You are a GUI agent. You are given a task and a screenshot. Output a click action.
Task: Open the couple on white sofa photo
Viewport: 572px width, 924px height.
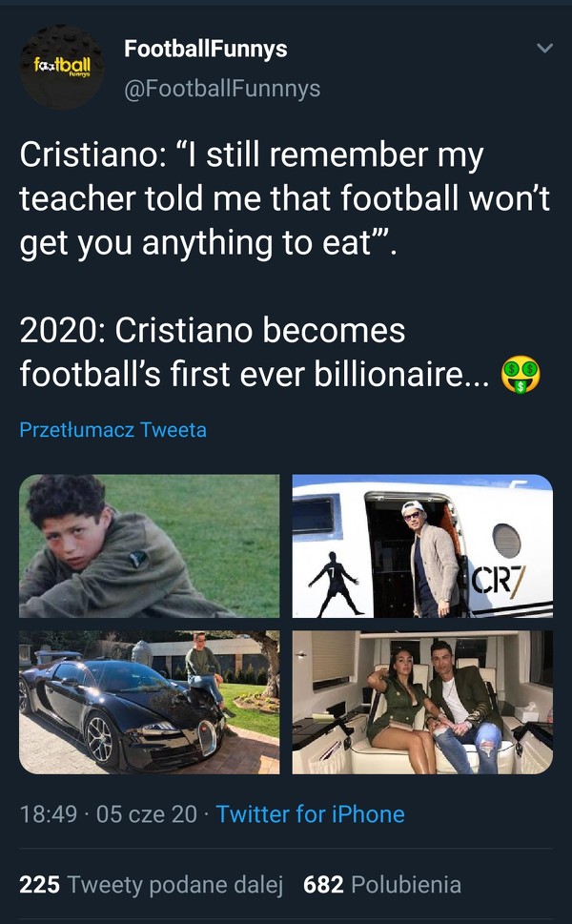(x=421, y=702)
